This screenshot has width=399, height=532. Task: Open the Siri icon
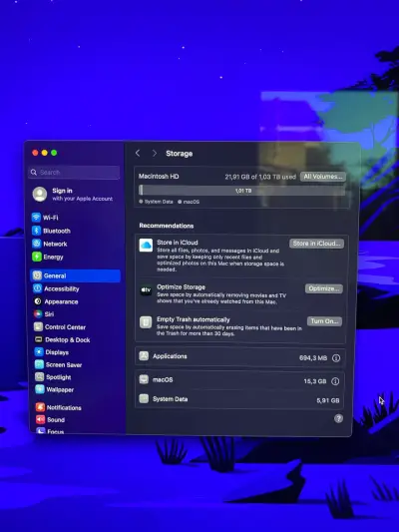point(38,314)
